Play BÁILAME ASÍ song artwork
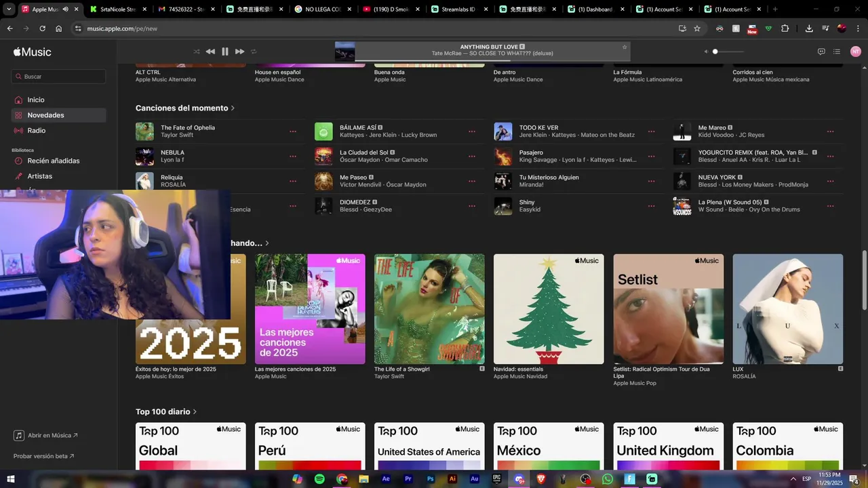868x488 pixels. (x=323, y=131)
